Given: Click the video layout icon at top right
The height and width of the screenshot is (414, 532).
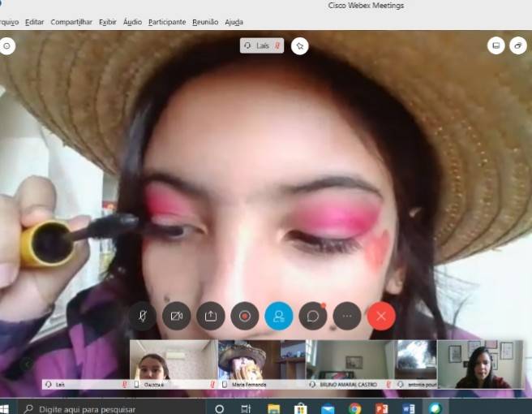Looking at the screenshot, I should [x=496, y=46].
